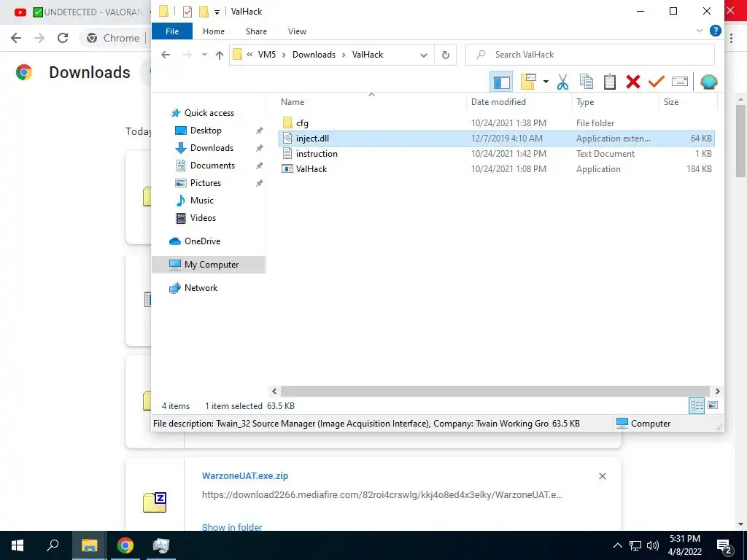747x560 pixels.
Task: Remove WarzoneUAT.exe.zip from Chrome downloads list
Action: pyautogui.click(x=602, y=476)
